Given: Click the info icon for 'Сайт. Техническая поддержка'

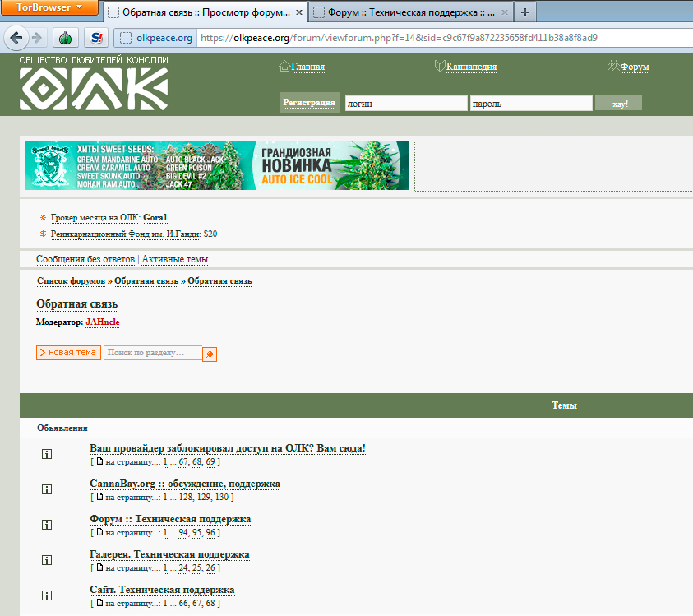Looking at the screenshot, I should pyautogui.click(x=47, y=595).
